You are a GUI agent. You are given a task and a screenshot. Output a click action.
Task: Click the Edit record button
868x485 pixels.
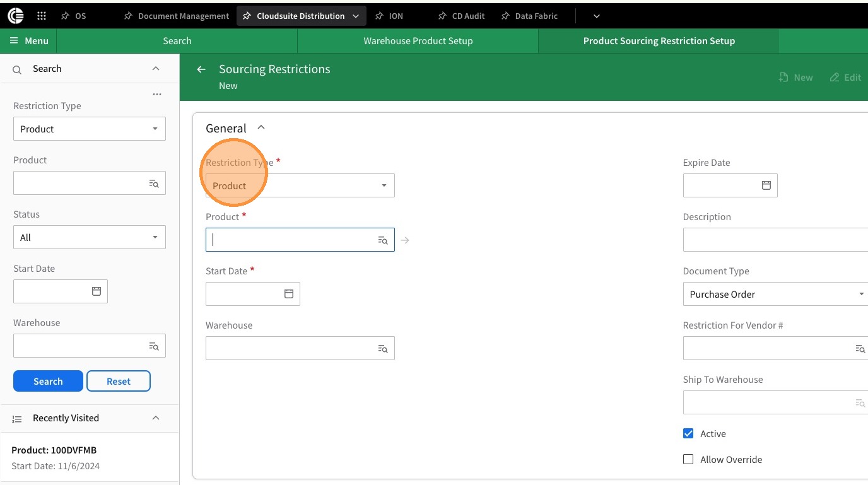pos(845,77)
